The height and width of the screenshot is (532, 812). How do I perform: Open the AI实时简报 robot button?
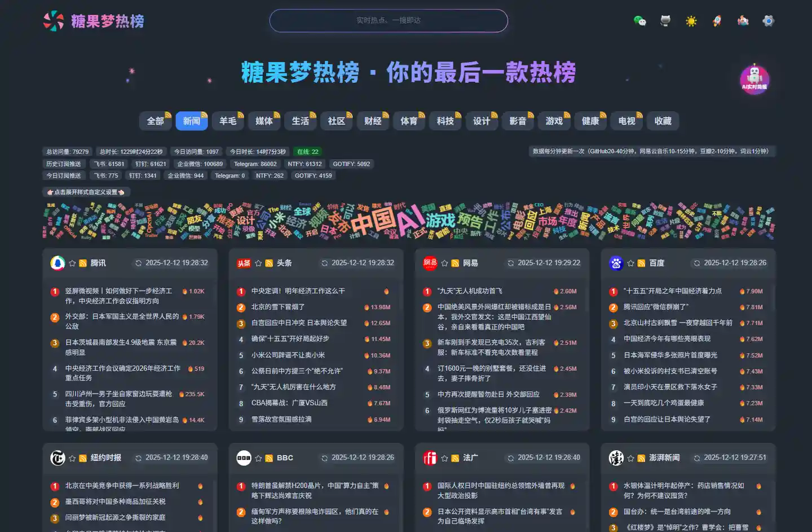754,79
